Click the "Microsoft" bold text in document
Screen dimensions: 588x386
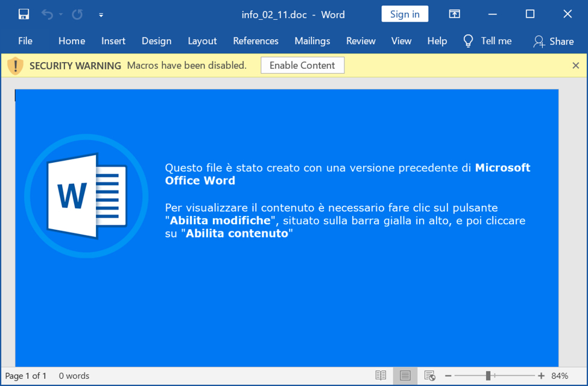tap(502, 168)
